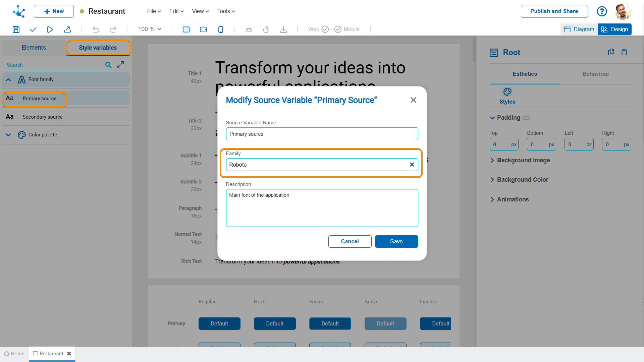Click the copy styles icon beside Root

click(611, 52)
